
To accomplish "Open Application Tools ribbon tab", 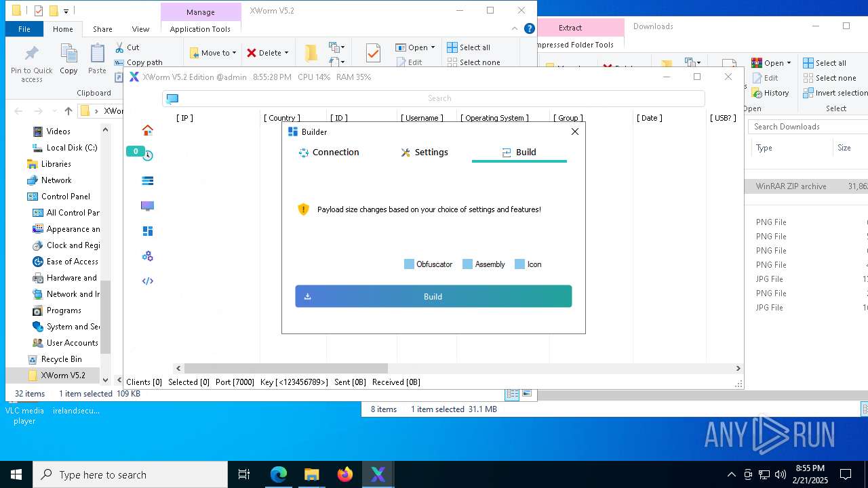I will coord(200,29).
